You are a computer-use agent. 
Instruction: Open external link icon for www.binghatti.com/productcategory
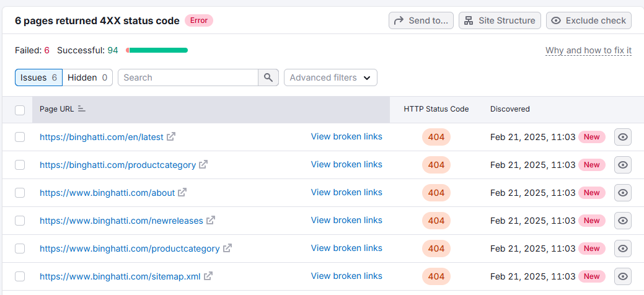(x=227, y=248)
